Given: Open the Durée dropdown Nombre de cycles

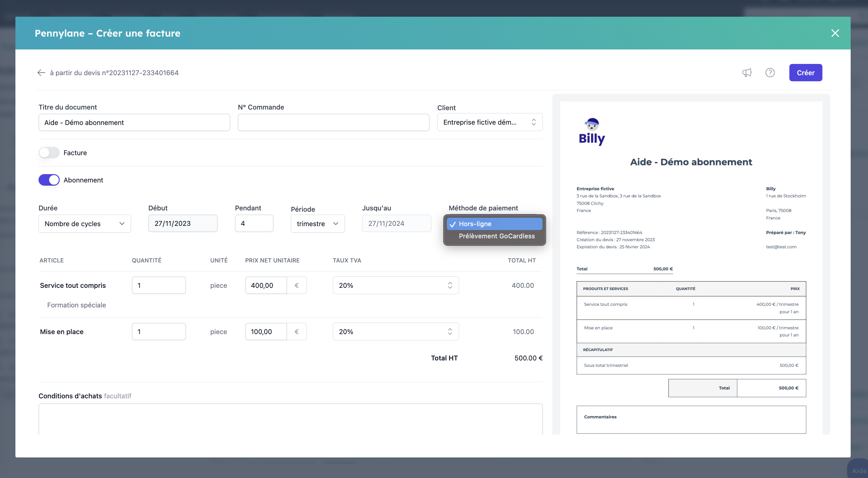Looking at the screenshot, I should pos(84,224).
